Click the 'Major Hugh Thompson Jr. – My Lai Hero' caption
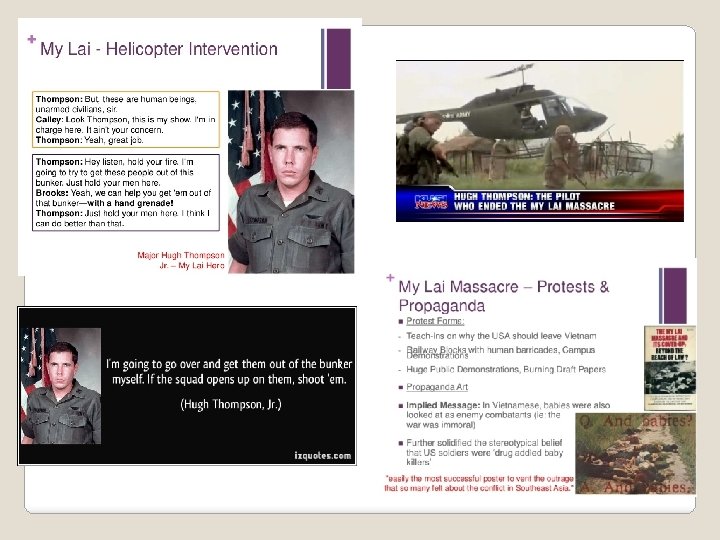Image resolution: width=720 pixels, height=540 pixels. pos(180,260)
